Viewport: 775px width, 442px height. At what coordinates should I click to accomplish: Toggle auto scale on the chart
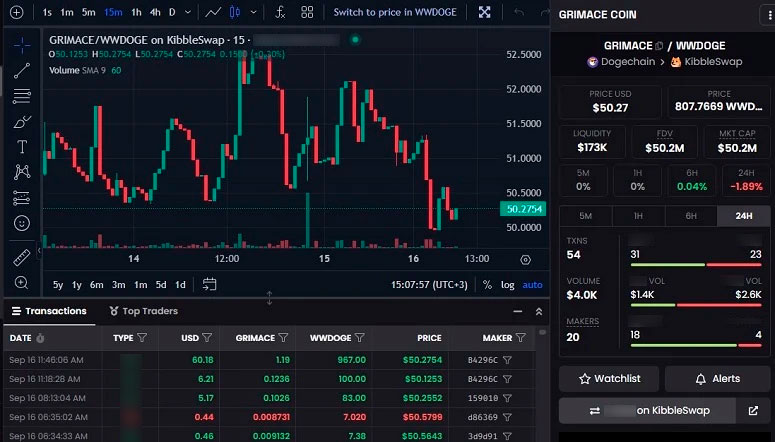[532, 284]
